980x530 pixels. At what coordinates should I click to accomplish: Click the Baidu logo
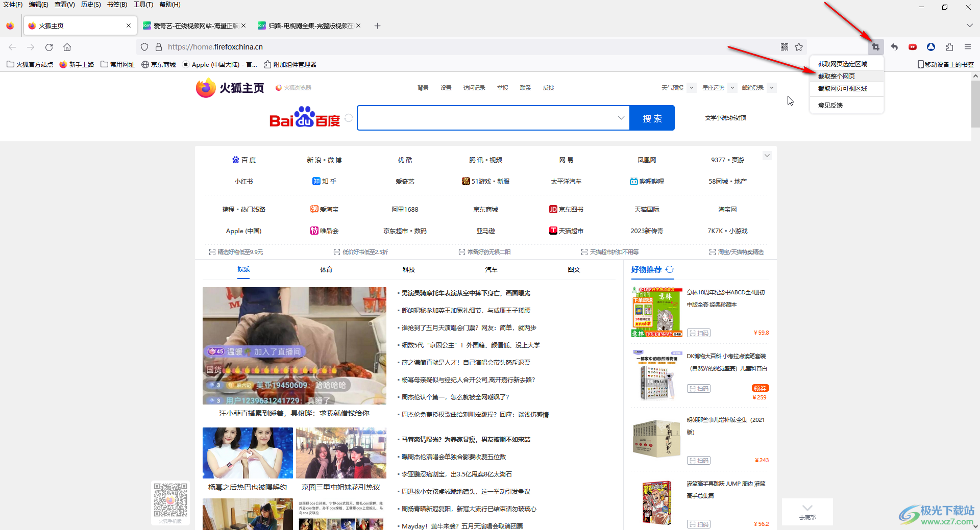coord(305,117)
